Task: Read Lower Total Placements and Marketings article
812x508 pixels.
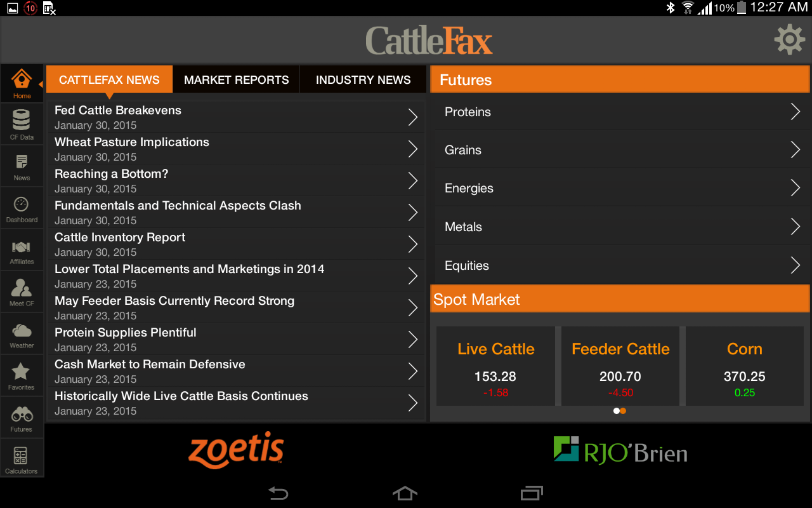Action: (x=236, y=276)
